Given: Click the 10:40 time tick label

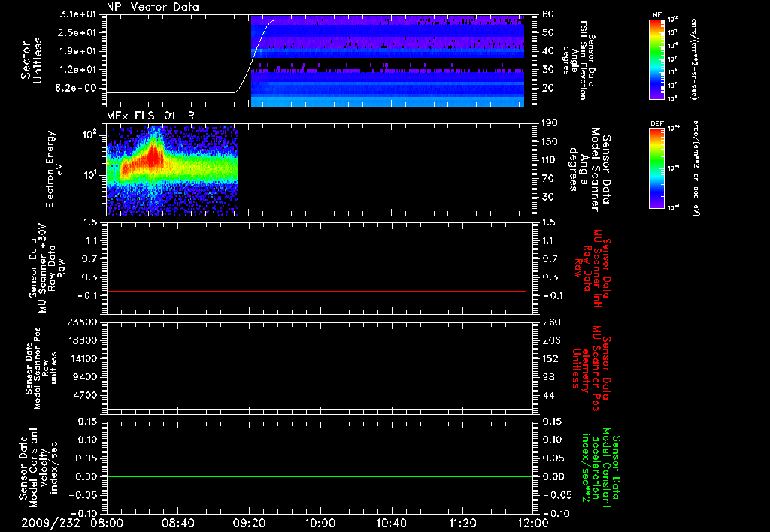Looking at the screenshot, I should coord(391,523).
